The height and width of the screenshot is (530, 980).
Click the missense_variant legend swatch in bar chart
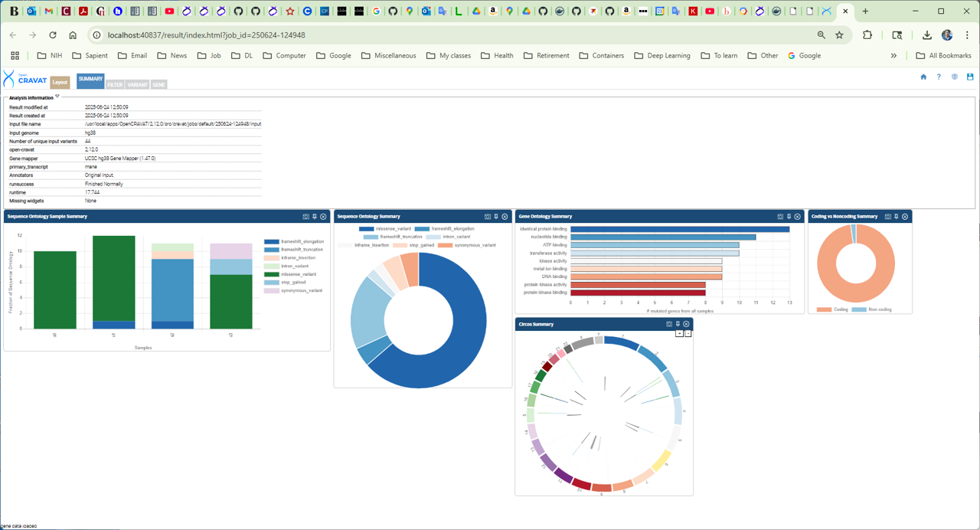tap(271, 274)
